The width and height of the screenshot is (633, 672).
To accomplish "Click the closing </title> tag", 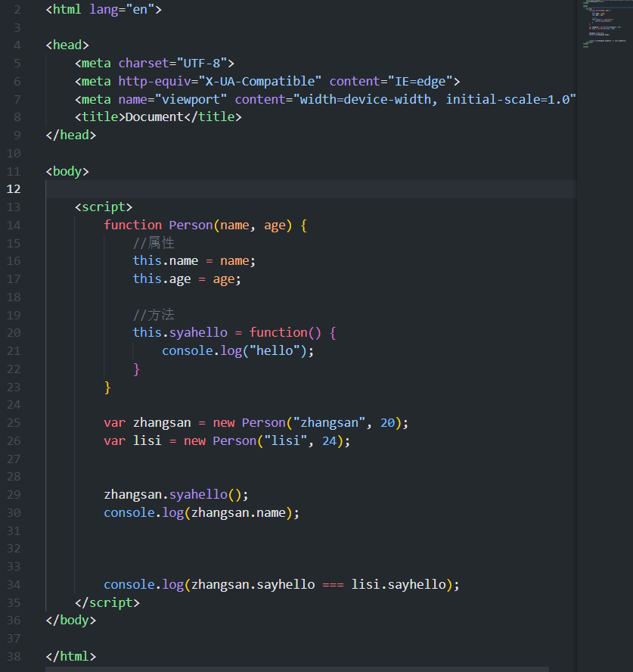I will [x=213, y=117].
